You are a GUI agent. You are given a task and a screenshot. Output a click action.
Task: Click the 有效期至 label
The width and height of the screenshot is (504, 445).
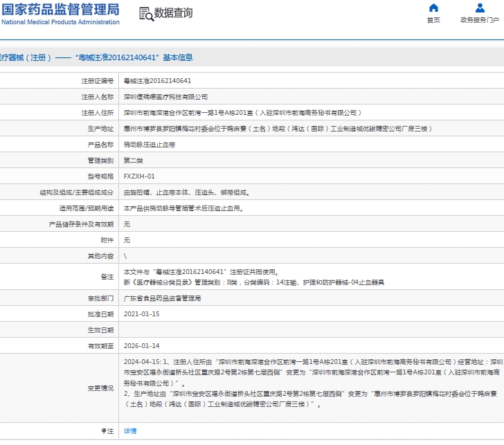click(100, 346)
